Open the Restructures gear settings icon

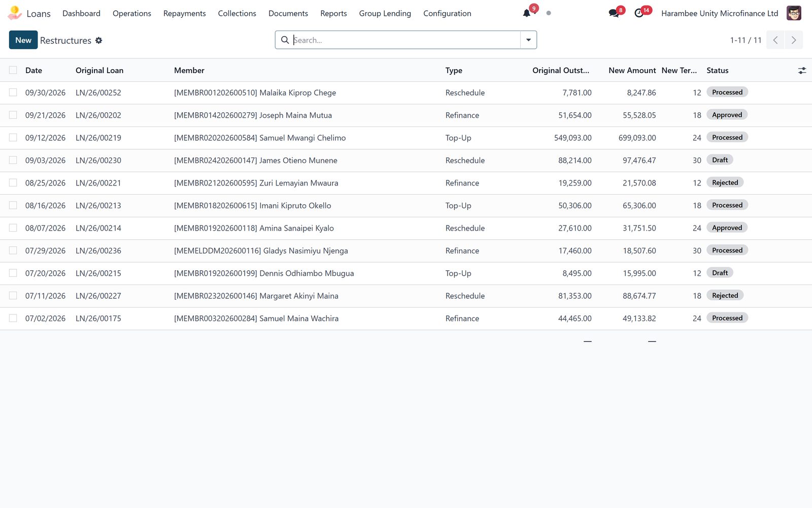[x=99, y=40]
